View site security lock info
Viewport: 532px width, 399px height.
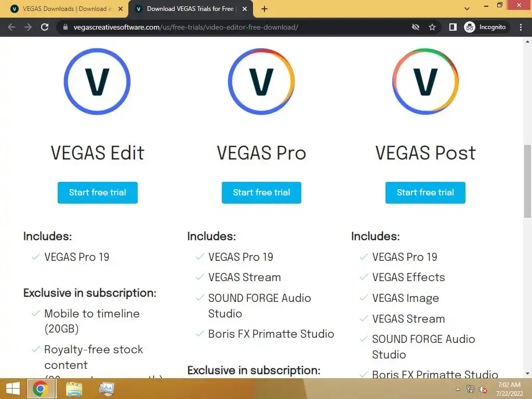click(x=65, y=27)
